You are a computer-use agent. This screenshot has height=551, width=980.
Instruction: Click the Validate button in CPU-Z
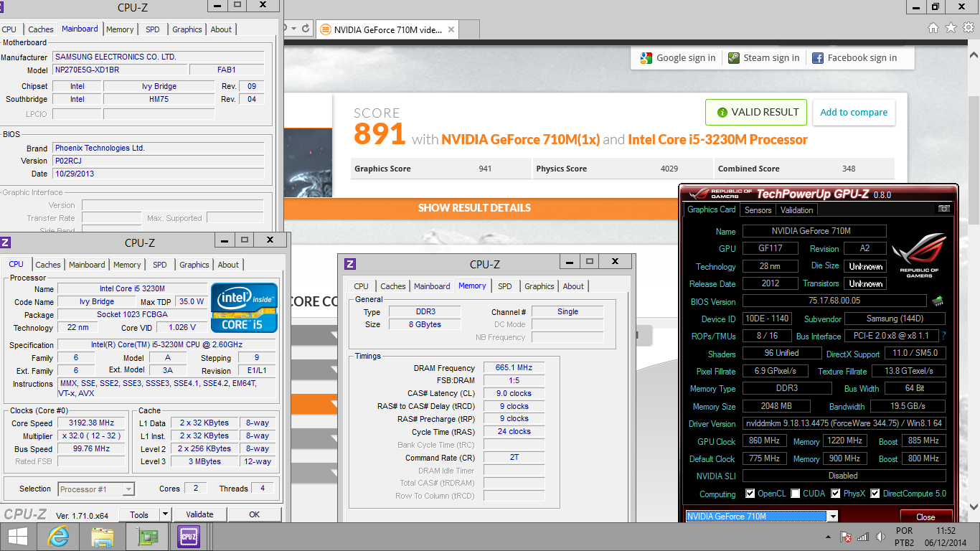[x=199, y=514]
